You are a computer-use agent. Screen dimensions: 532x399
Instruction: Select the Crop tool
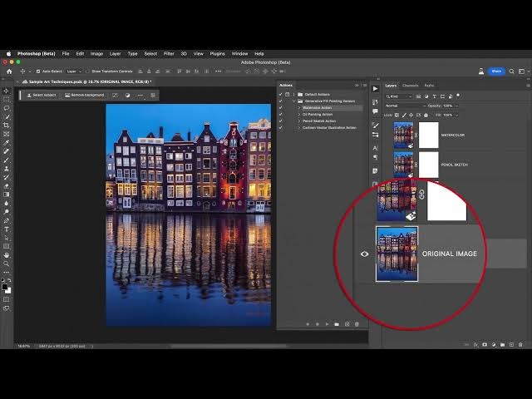pos(7,126)
